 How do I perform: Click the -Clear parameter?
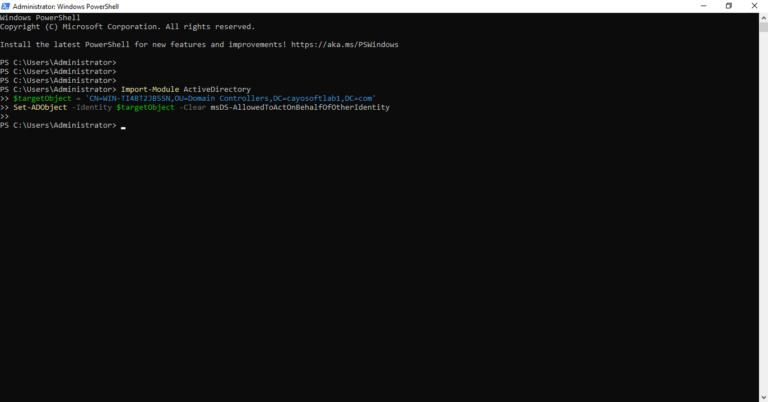[x=192, y=108]
